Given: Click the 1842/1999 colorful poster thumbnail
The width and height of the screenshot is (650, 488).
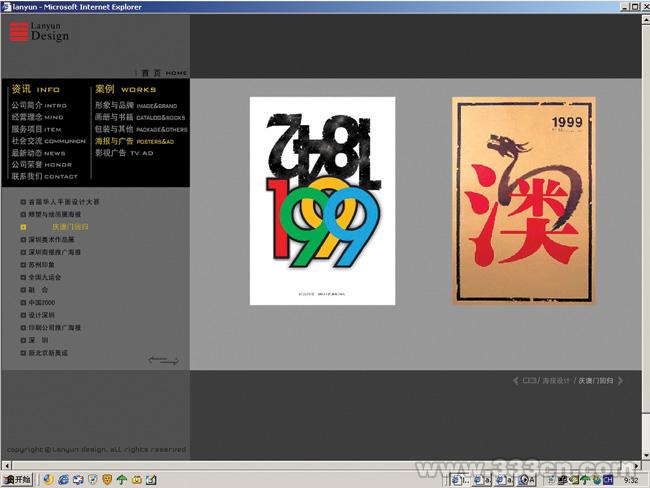Looking at the screenshot, I should point(322,200).
